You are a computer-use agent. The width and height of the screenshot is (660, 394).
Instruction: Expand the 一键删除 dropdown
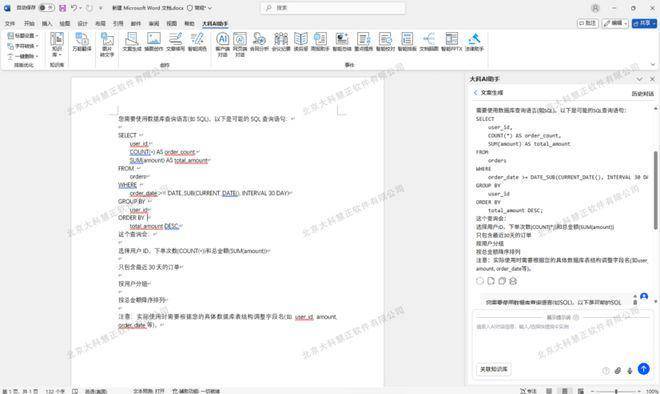[x=23, y=56]
